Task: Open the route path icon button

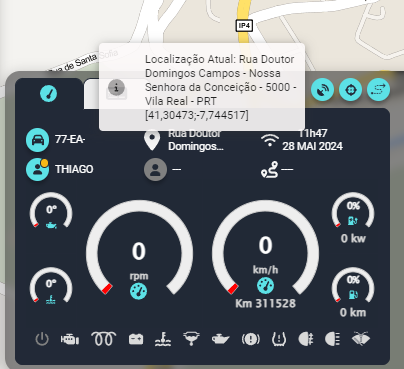Action: point(378,90)
